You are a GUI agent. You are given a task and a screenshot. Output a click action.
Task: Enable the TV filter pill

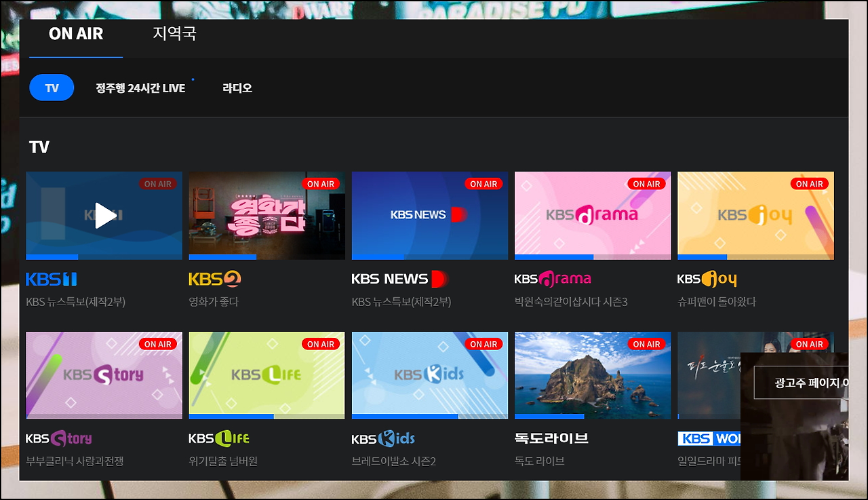click(52, 88)
